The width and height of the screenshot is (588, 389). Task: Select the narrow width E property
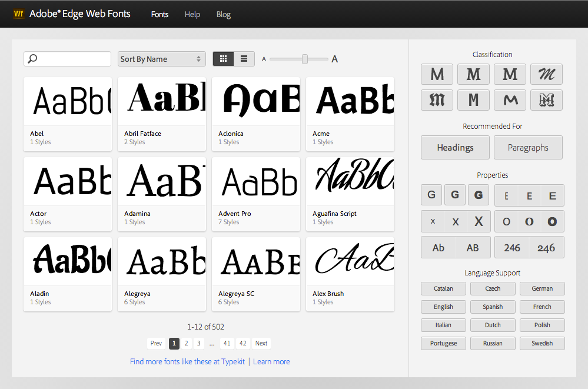point(506,195)
